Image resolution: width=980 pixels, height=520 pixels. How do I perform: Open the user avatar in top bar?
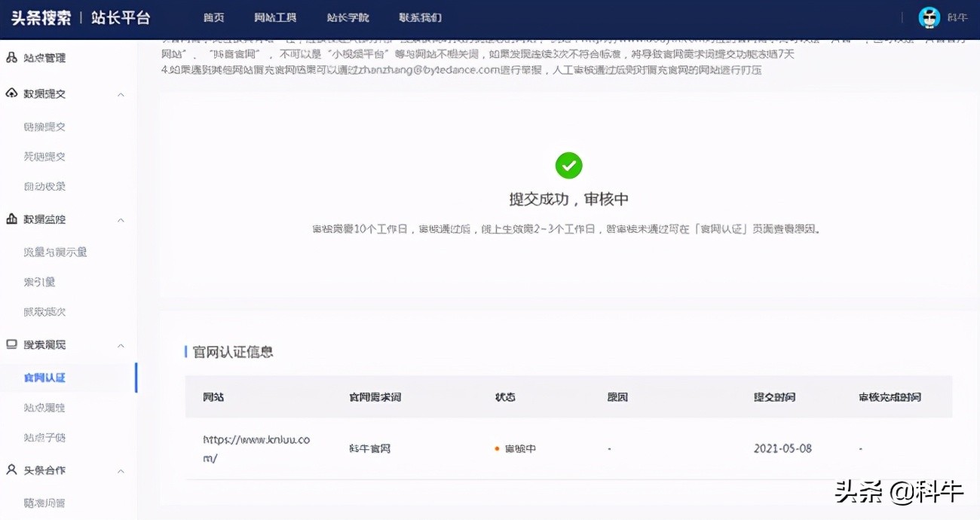pyautogui.click(x=929, y=17)
